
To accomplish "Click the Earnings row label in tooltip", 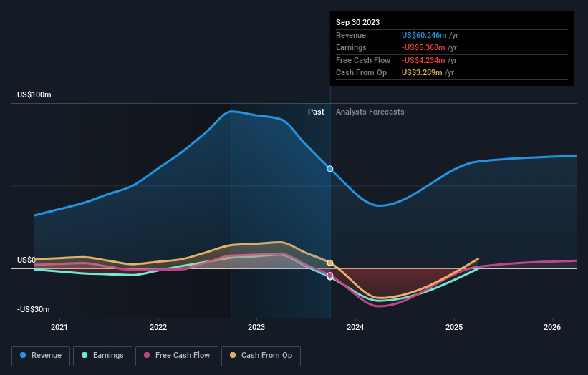I will pos(351,47).
